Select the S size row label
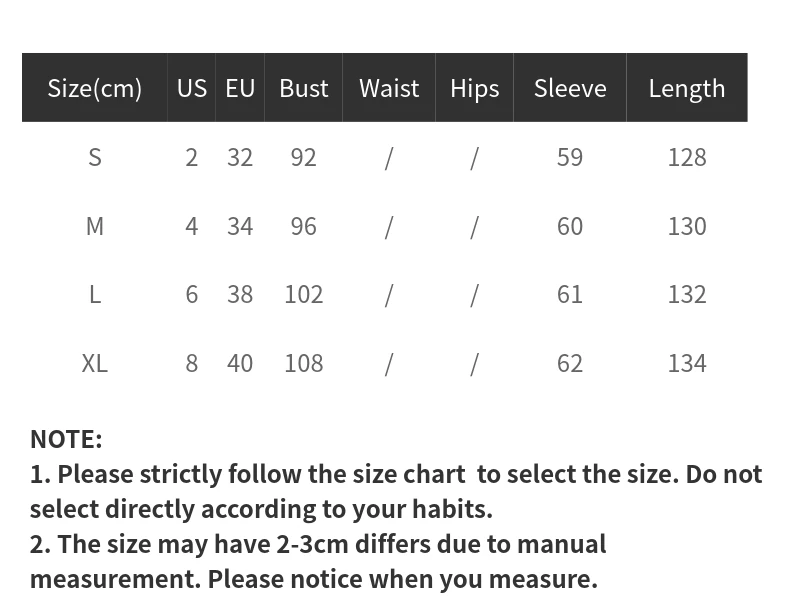The height and width of the screenshot is (605, 790). point(95,158)
